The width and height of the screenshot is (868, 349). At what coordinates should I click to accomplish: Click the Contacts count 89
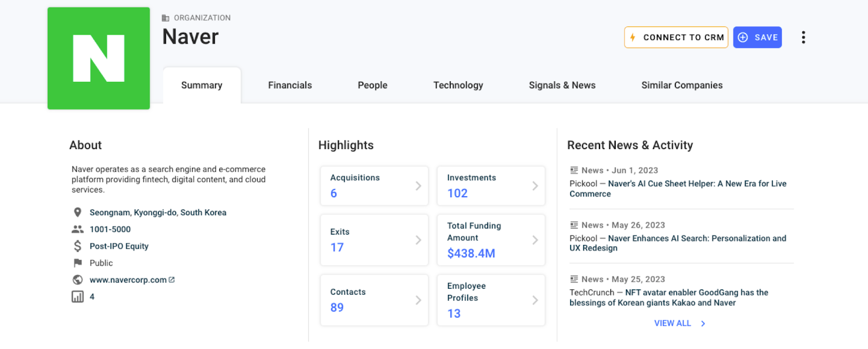coord(337,308)
